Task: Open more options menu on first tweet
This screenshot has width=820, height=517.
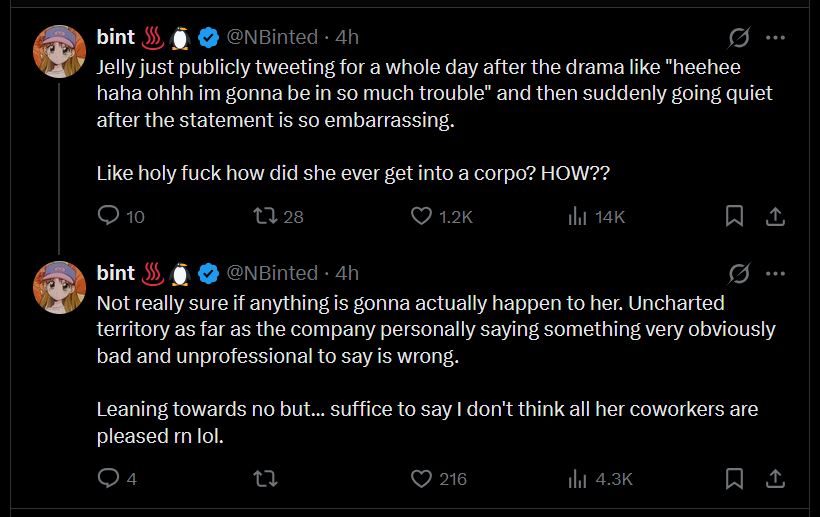Action: point(775,38)
